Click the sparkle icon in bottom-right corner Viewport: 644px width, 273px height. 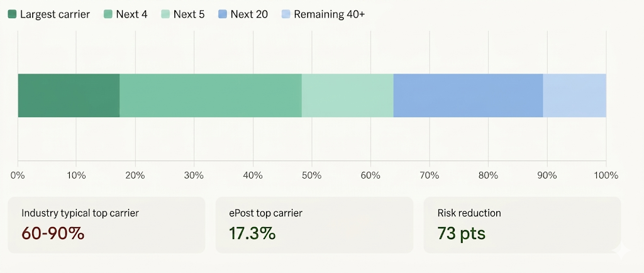coord(622,252)
